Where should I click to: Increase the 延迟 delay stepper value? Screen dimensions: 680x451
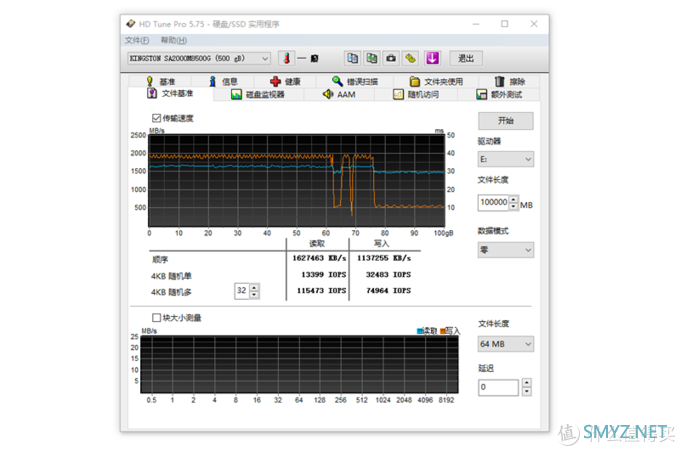pyautogui.click(x=526, y=383)
